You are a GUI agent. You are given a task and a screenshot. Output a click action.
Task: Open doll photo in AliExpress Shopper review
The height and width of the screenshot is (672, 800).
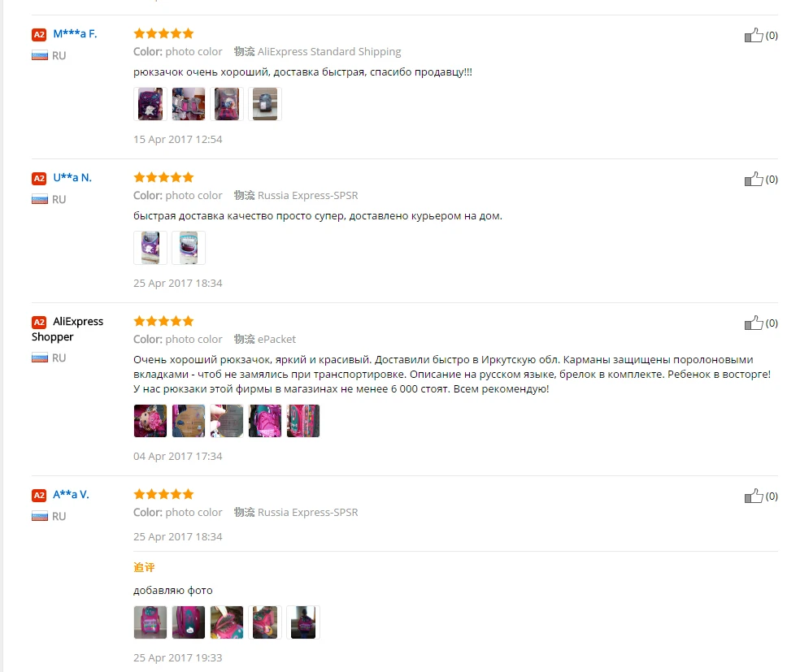point(150,421)
